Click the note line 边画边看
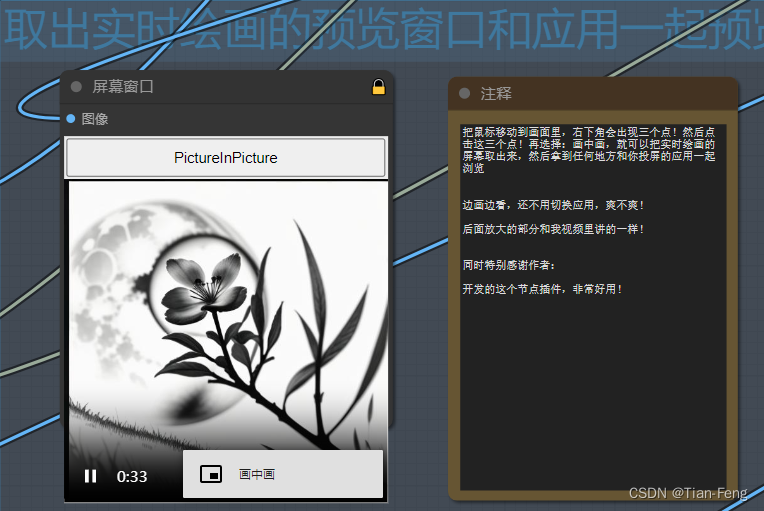764x511 pixels. click(x=553, y=205)
